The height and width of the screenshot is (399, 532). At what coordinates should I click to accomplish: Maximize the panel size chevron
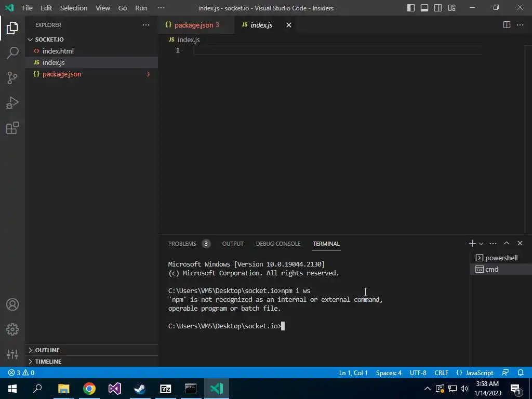pyautogui.click(x=507, y=243)
